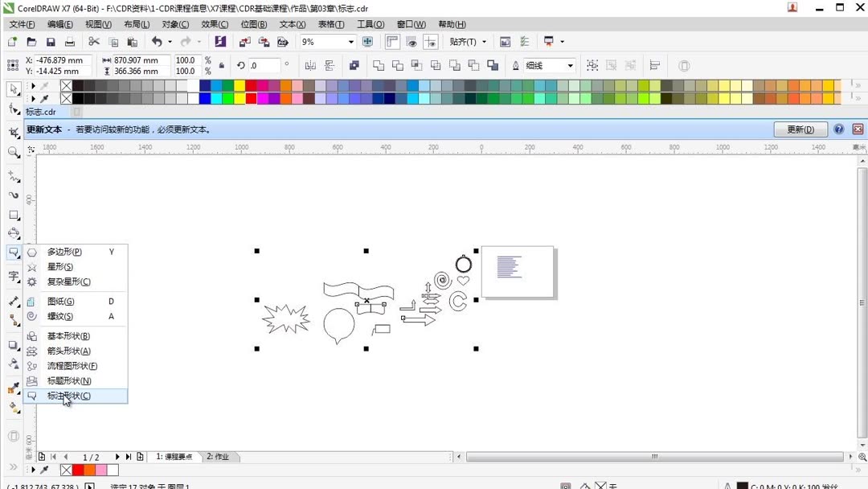Open the zoom level dropdown showing 9%
This screenshot has width=868, height=489.
tap(352, 42)
